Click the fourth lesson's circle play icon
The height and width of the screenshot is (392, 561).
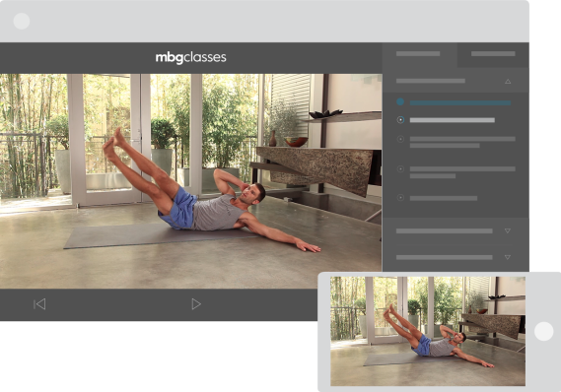coord(400,169)
